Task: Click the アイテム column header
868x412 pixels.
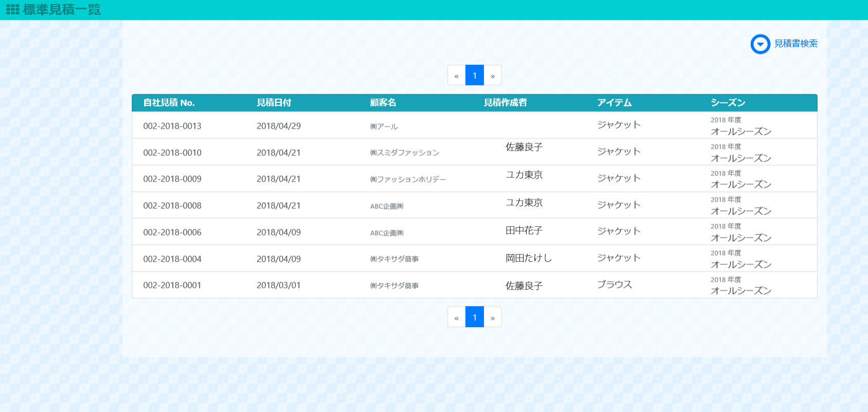Action: click(x=614, y=103)
